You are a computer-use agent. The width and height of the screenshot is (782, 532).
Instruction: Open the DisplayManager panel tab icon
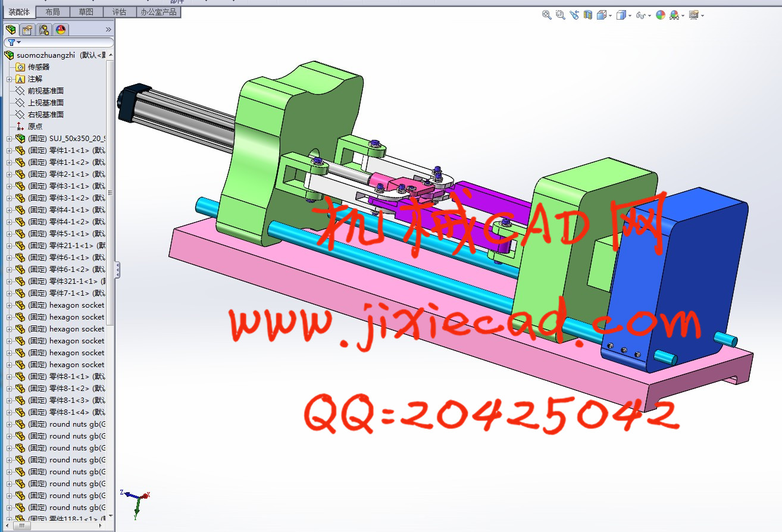(x=61, y=30)
